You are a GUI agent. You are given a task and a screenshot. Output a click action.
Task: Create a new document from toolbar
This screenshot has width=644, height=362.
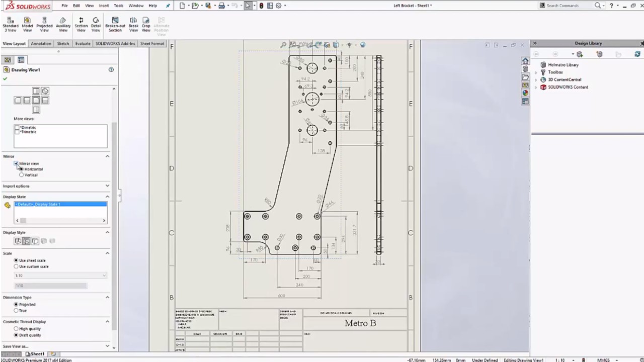[x=182, y=6]
